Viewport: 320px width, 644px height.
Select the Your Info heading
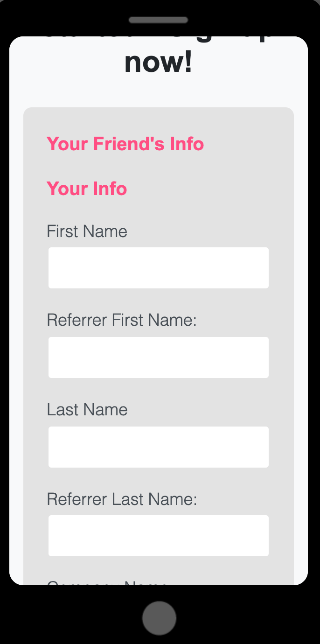(x=86, y=189)
